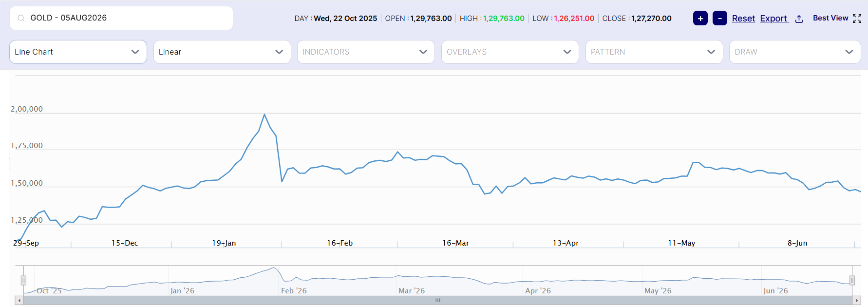Click the Export link
This screenshot has width=868, height=307.
(x=774, y=19)
